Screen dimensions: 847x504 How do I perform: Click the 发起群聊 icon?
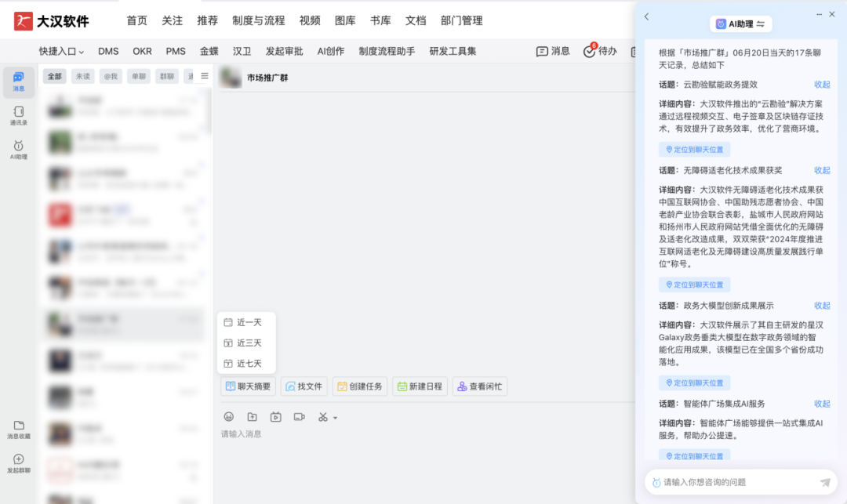click(x=17, y=462)
